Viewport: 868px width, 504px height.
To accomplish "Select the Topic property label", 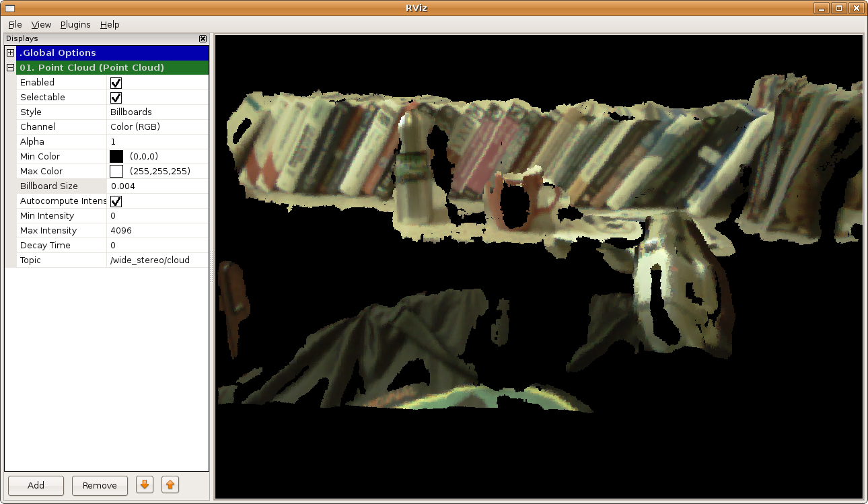I will [x=30, y=260].
